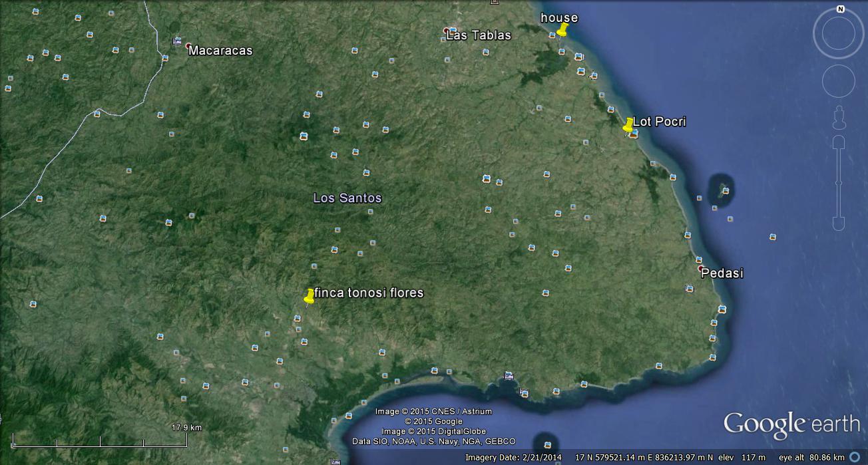Open the photo icon beside Macaracas marker
Screen dimensions: 868x465
(x=177, y=41)
